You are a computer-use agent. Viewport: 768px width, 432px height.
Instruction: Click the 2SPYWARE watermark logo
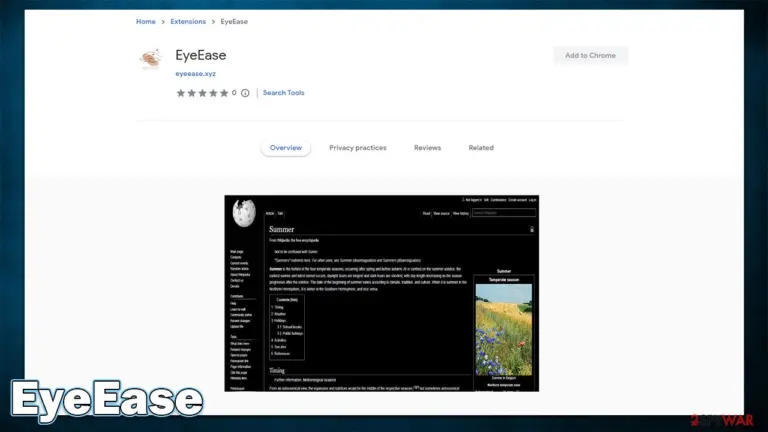[x=722, y=420]
